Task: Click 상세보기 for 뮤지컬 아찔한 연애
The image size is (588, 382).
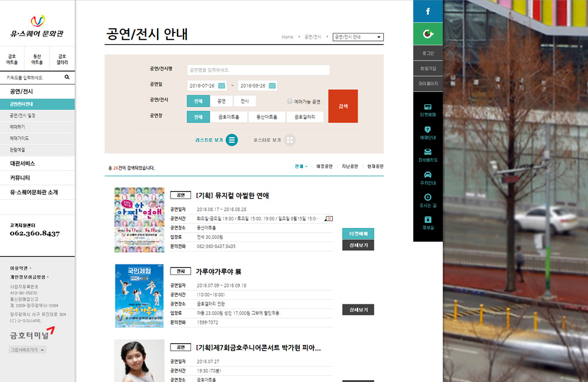Action: point(358,245)
